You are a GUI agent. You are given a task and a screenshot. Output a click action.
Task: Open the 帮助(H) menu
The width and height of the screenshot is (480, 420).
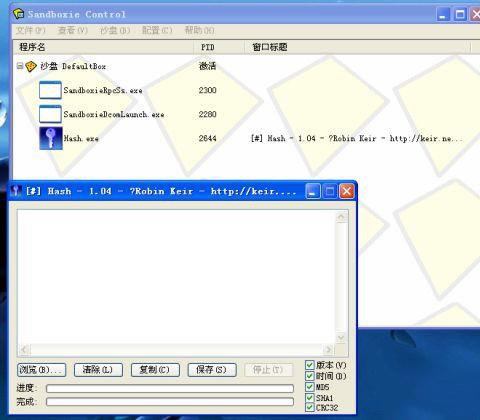click(x=199, y=31)
